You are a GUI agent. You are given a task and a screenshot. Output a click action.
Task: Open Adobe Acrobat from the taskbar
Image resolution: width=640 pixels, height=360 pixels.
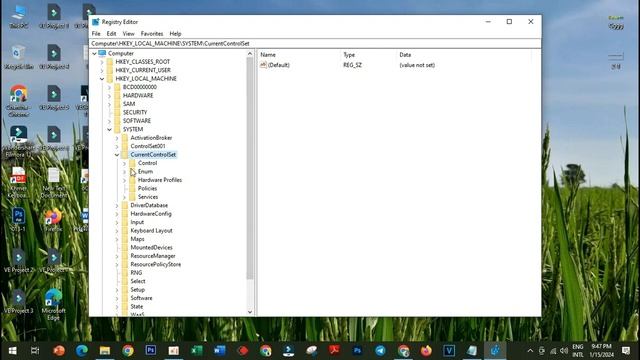pos(334,351)
